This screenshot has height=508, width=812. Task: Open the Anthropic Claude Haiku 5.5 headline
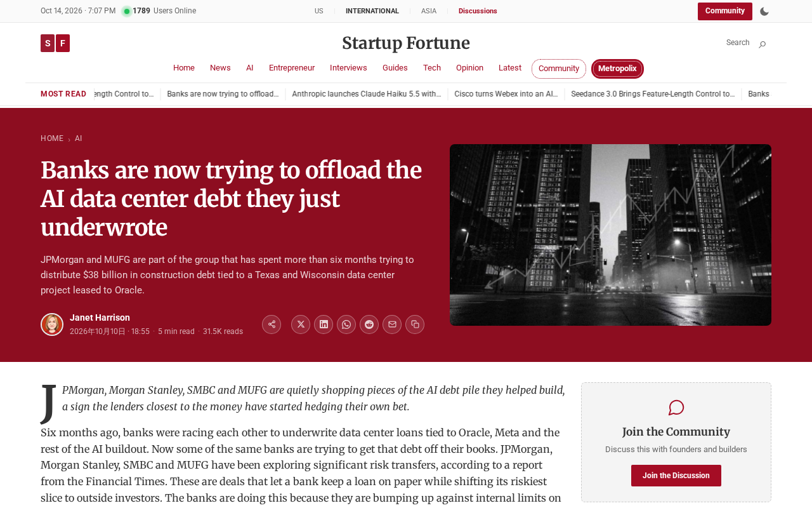[x=367, y=94]
